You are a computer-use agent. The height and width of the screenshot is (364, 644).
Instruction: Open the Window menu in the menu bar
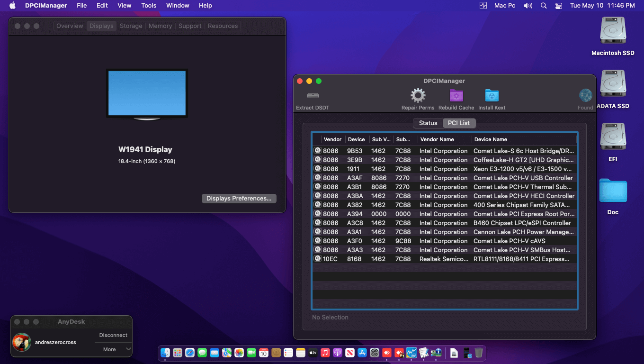(x=178, y=6)
